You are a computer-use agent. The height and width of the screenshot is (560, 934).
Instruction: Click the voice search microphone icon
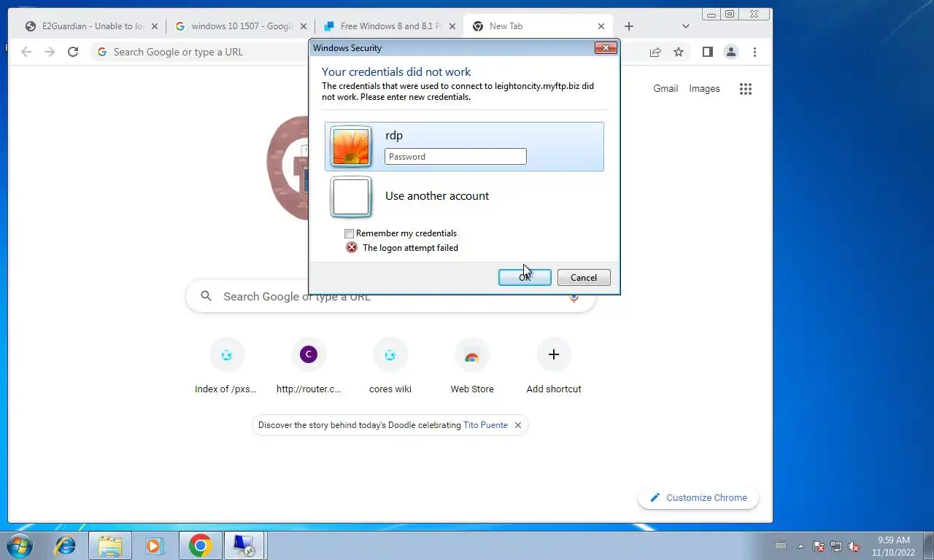pyautogui.click(x=574, y=297)
